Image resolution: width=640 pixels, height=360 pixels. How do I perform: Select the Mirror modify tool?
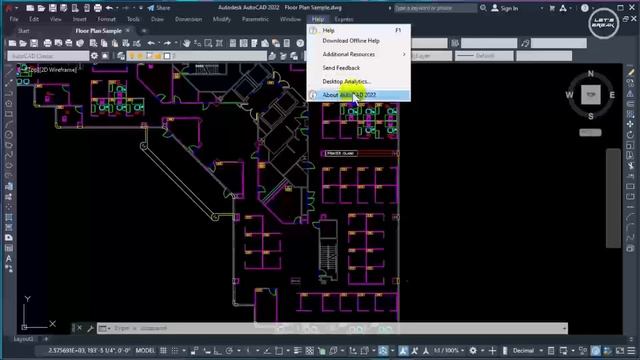coord(631,93)
